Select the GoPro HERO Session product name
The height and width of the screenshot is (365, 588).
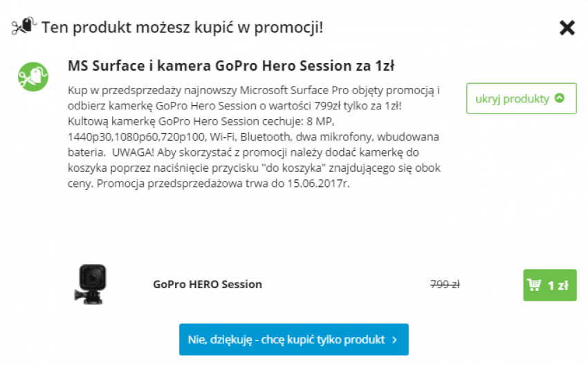pos(208,284)
